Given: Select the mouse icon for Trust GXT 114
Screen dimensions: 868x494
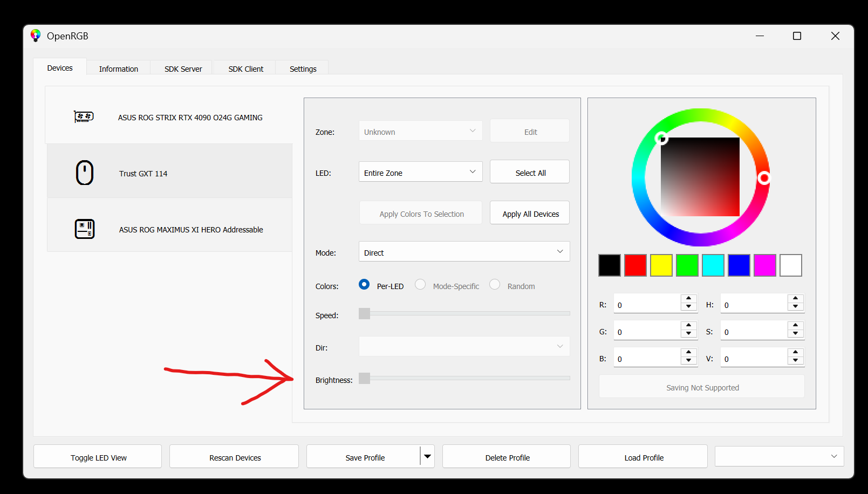Looking at the screenshot, I should [85, 173].
